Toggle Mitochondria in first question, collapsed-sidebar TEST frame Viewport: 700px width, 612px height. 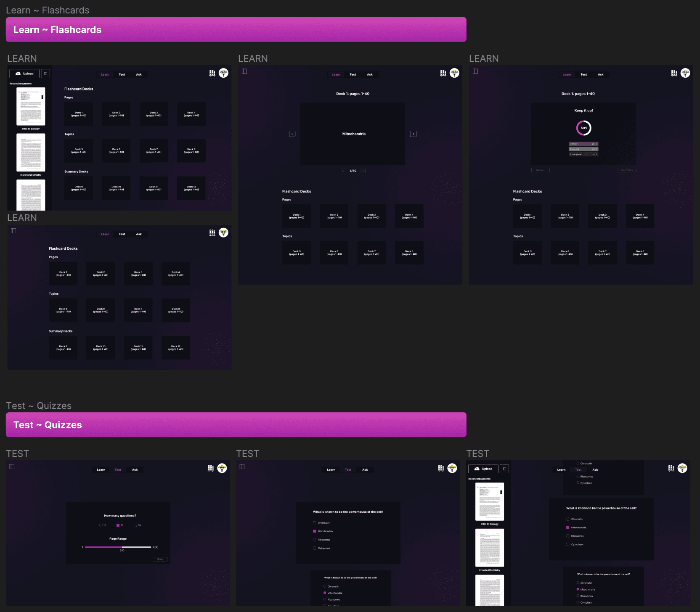coord(314,531)
